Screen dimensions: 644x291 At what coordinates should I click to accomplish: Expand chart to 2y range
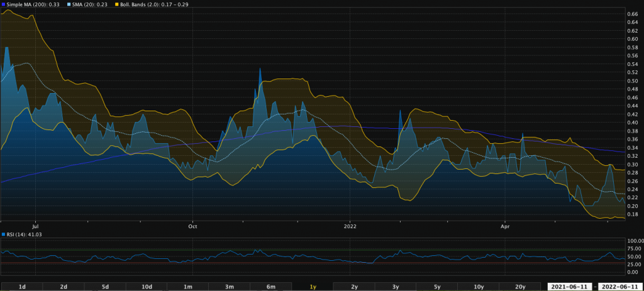tap(354, 287)
